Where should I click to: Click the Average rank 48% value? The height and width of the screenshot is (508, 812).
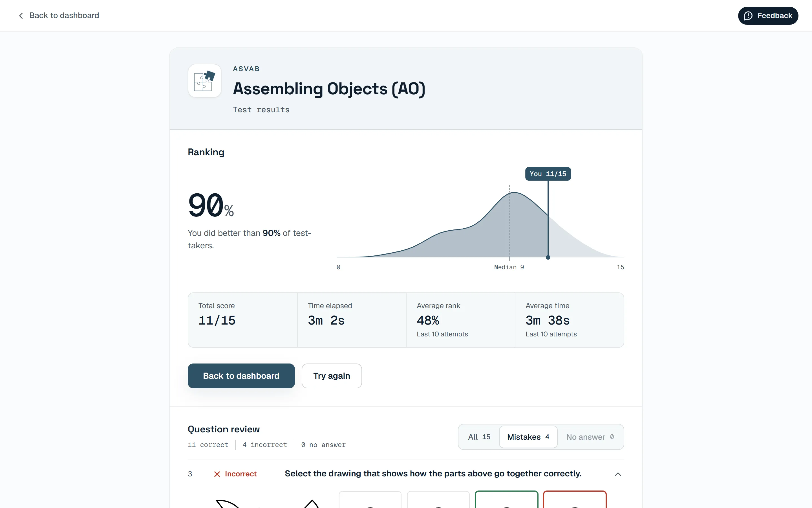(428, 320)
